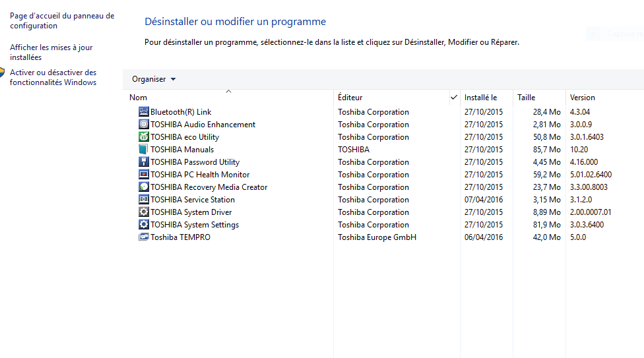Open Page d'accueil du panneau de configuration
This screenshot has height=358, width=644.
pos(62,20)
